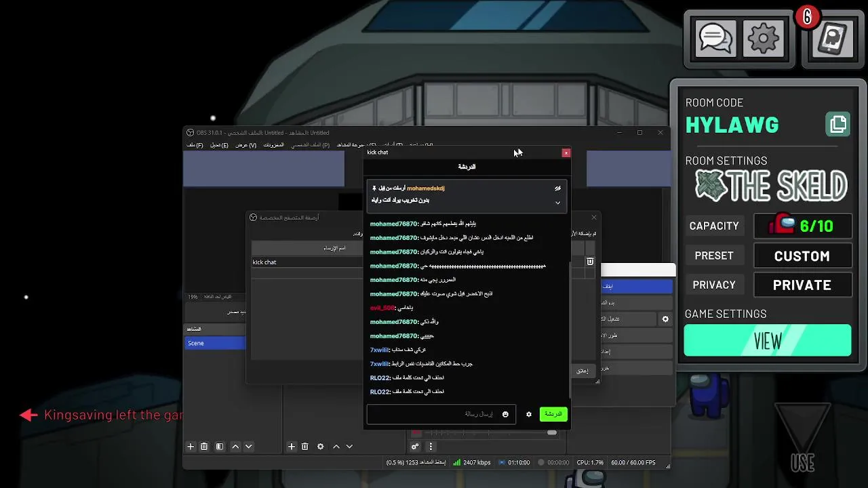Open the Profile (P) menu in OBS
This screenshot has width=868, height=488.
pyautogui.click(x=311, y=145)
